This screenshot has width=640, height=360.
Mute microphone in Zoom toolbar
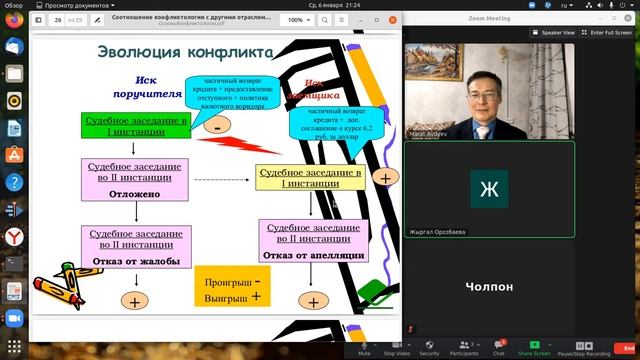coord(364,349)
